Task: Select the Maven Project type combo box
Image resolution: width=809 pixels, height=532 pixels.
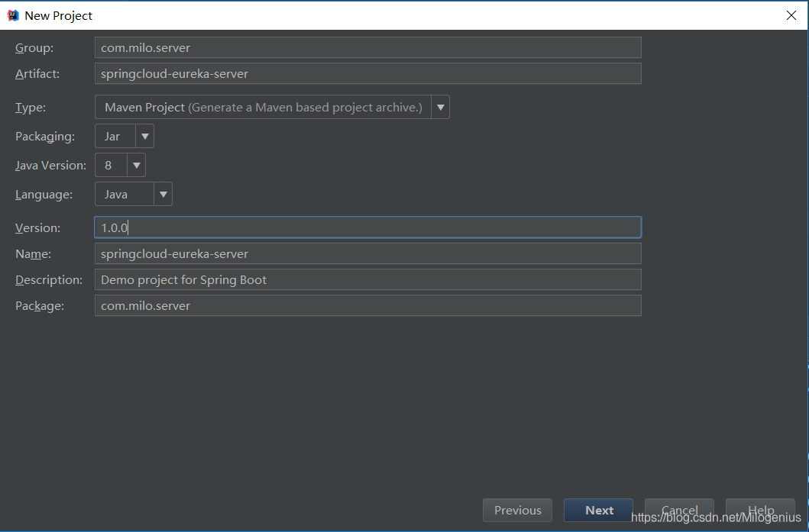Action: coord(272,107)
